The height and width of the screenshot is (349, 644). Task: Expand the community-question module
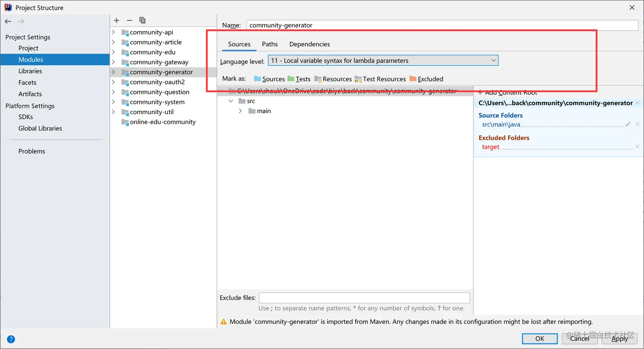click(x=114, y=92)
